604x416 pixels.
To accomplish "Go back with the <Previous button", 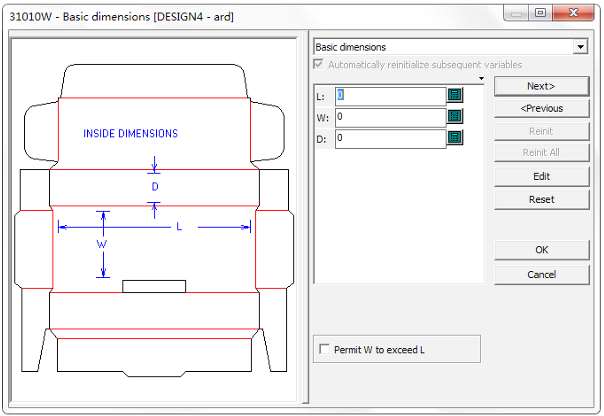I will [x=541, y=108].
